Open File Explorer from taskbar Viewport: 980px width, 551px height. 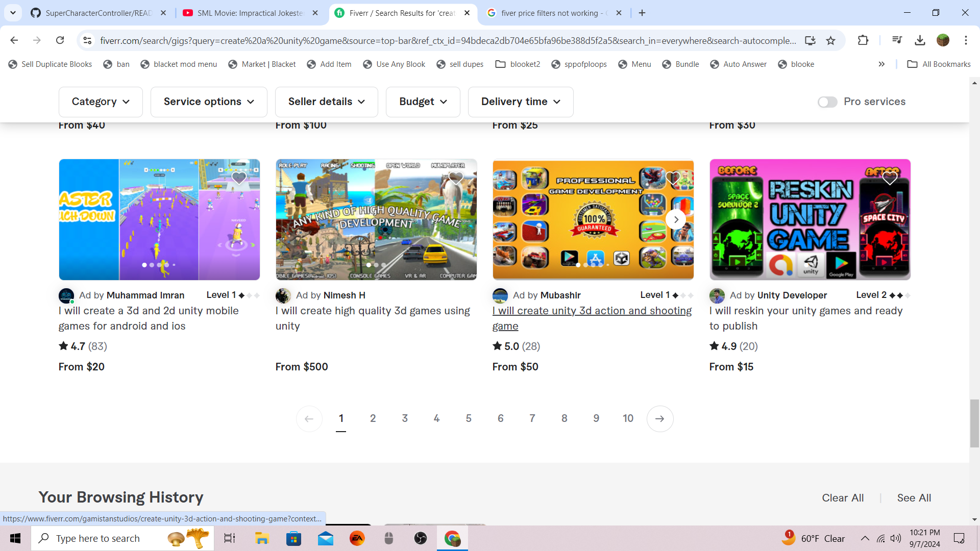pos(262,538)
